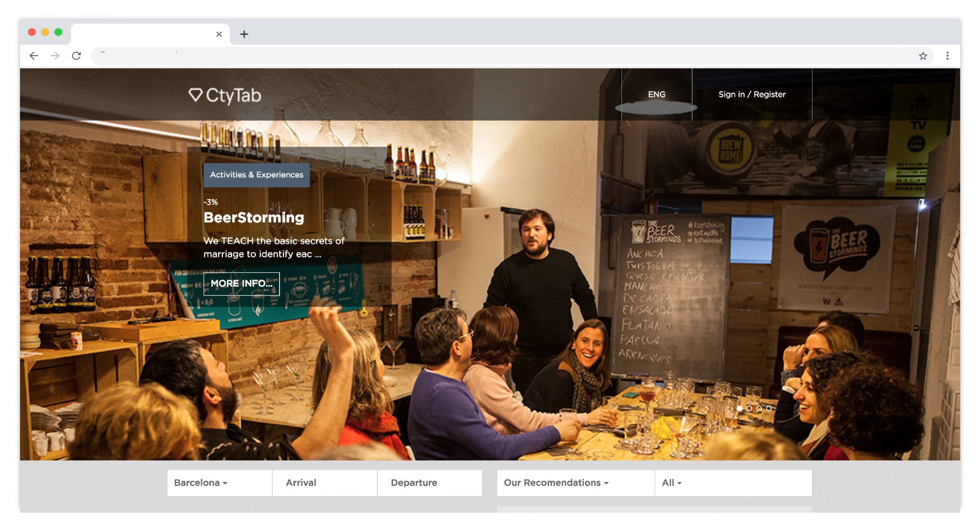The image size is (980, 528).
Task: Open Our Recomendations dropdown
Action: (556, 483)
